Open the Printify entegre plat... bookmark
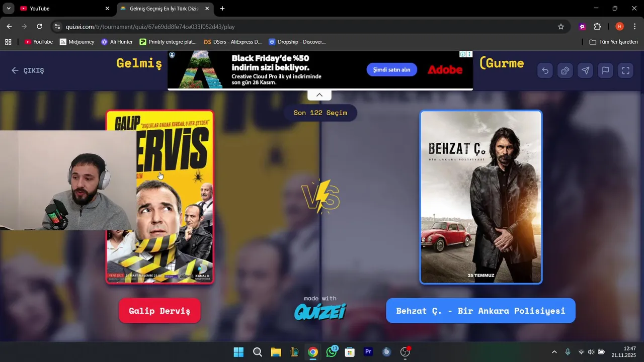 point(168,42)
